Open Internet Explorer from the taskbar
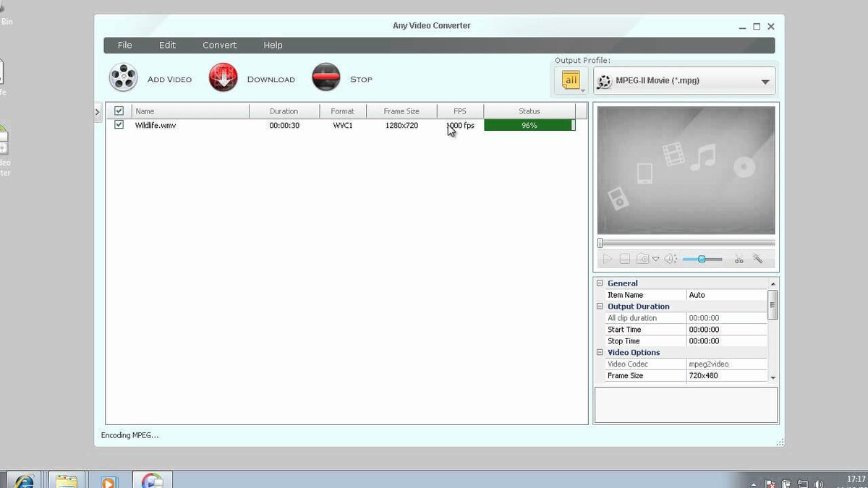Image resolution: width=868 pixels, height=488 pixels. (24, 481)
